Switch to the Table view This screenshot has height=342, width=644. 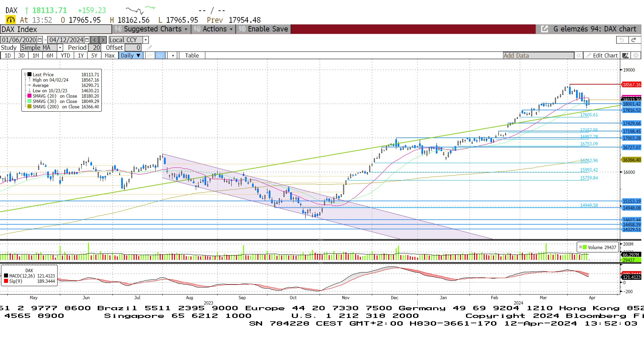pyautogui.click(x=192, y=55)
